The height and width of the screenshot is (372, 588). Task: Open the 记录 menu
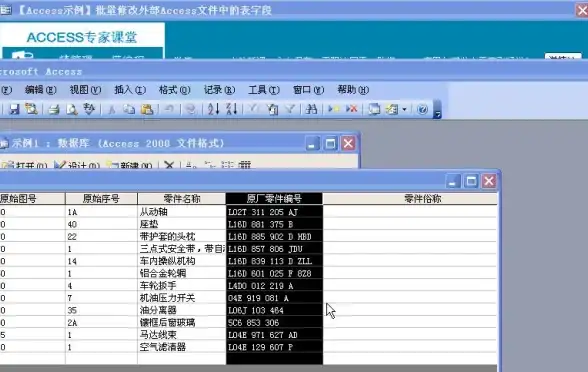click(219, 90)
